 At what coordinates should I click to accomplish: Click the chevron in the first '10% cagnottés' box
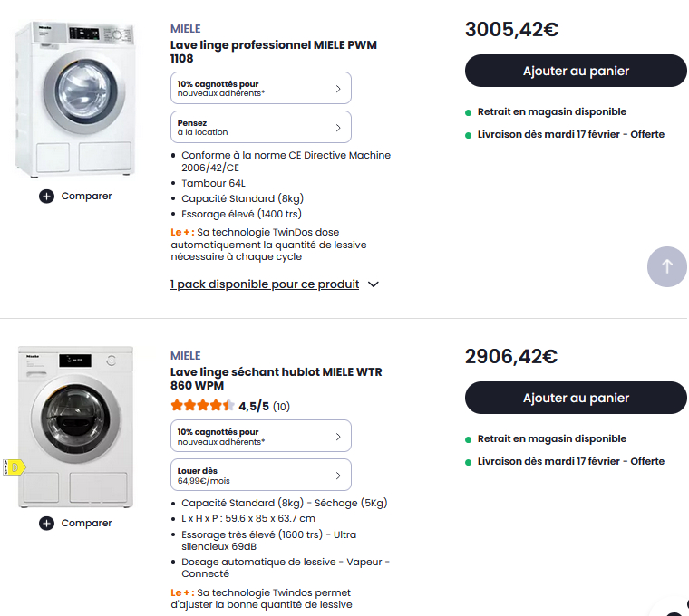338,88
